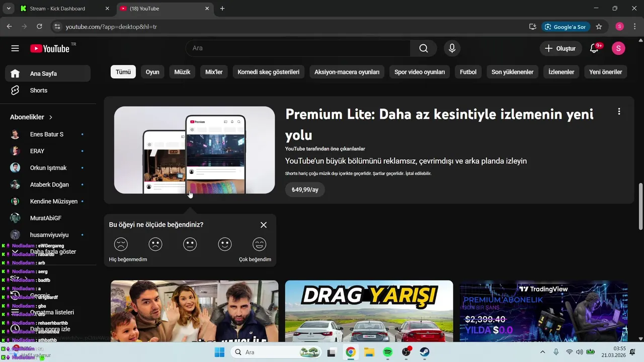Select the Yeni öneriler chip

tap(606, 72)
